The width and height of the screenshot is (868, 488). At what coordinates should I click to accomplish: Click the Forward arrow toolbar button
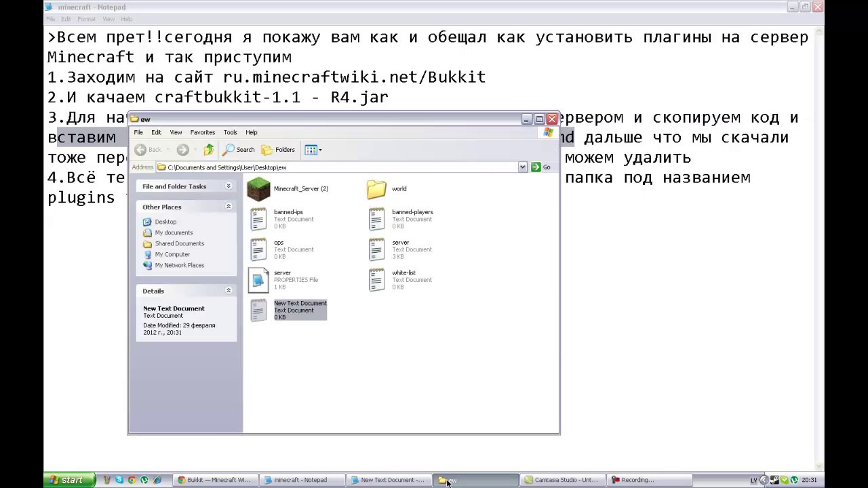182,150
